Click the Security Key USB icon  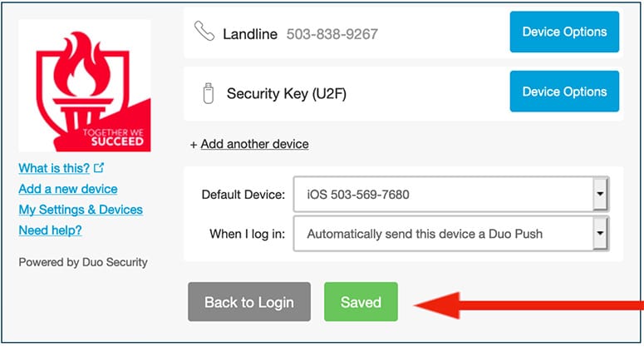tap(208, 92)
